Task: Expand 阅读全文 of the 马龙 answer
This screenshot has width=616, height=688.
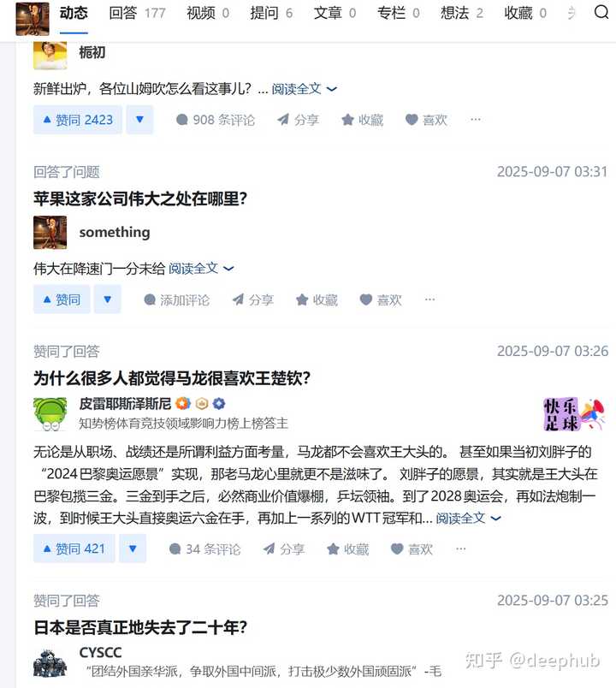Action: 468,519
